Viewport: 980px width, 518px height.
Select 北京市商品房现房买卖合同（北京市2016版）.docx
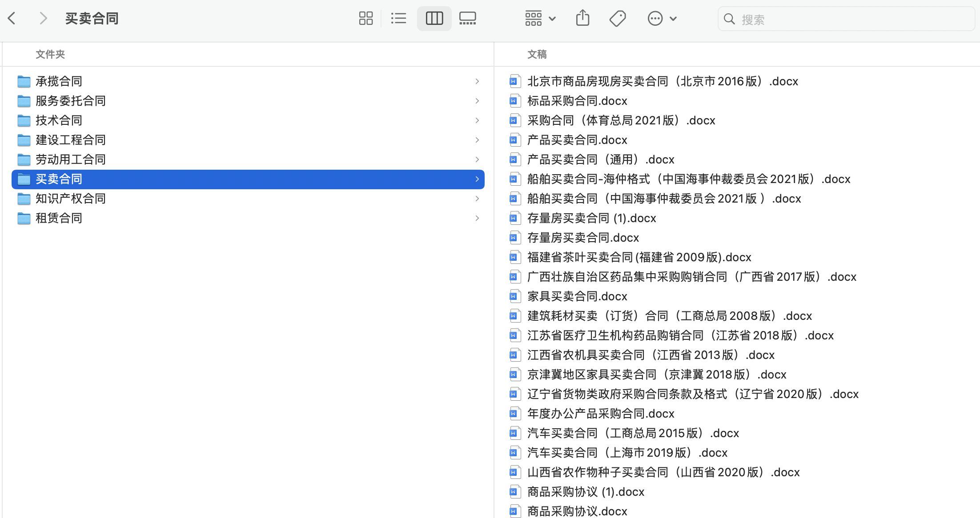pyautogui.click(x=663, y=81)
